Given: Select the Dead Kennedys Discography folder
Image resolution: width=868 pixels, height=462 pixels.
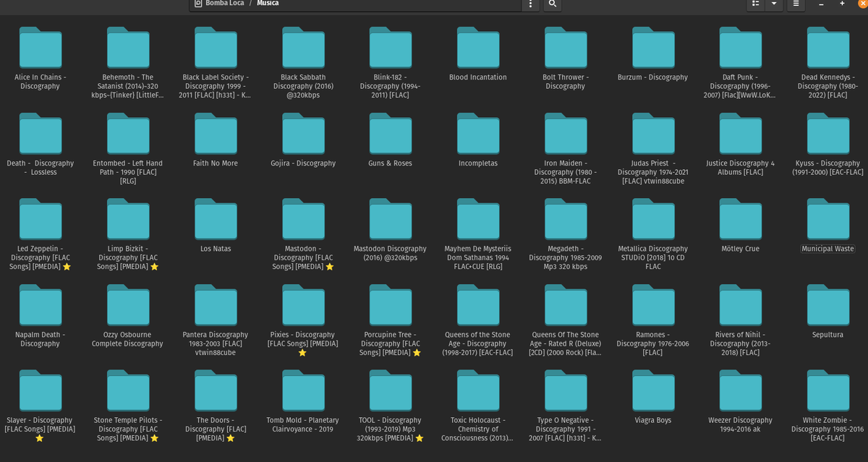Looking at the screenshot, I should pyautogui.click(x=828, y=47).
